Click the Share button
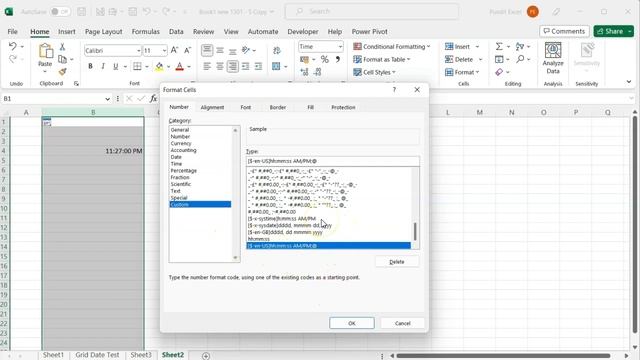Image resolution: width=640 pixels, height=360 pixels. tap(613, 31)
